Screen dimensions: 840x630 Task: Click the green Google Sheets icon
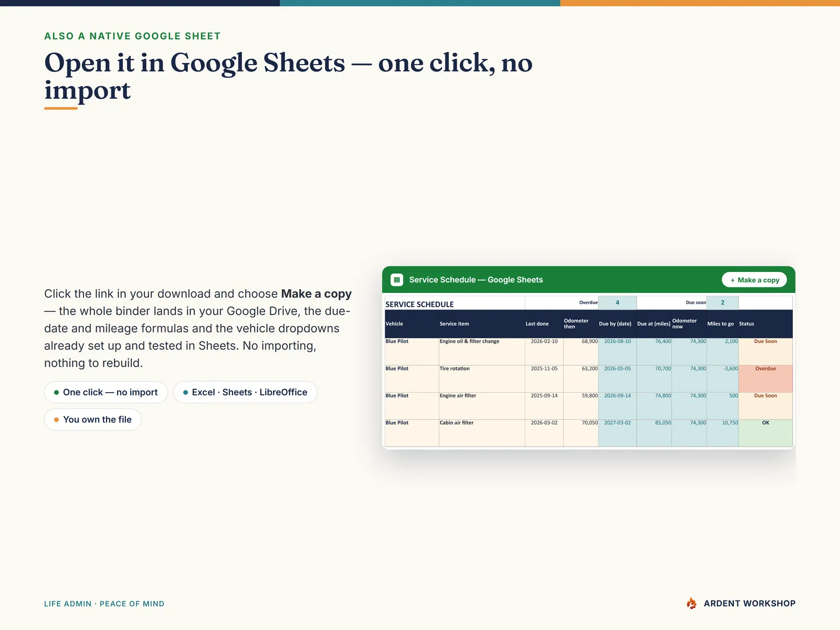pos(397,280)
